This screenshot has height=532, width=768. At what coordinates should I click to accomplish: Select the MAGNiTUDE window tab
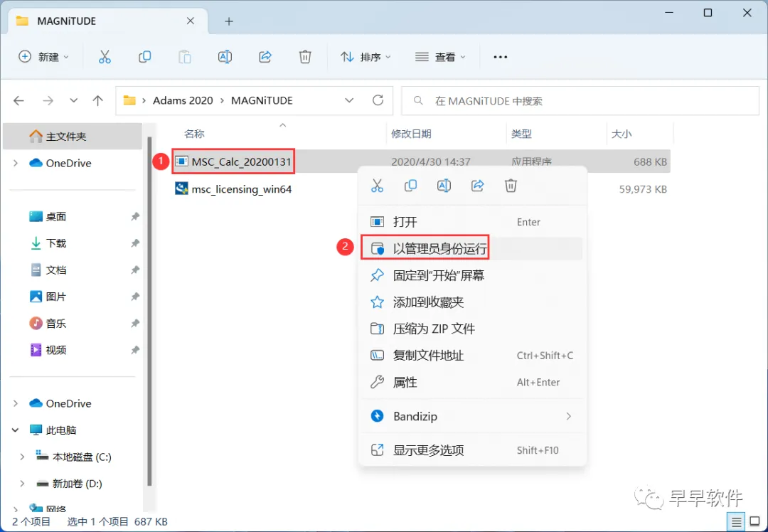[108, 21]
